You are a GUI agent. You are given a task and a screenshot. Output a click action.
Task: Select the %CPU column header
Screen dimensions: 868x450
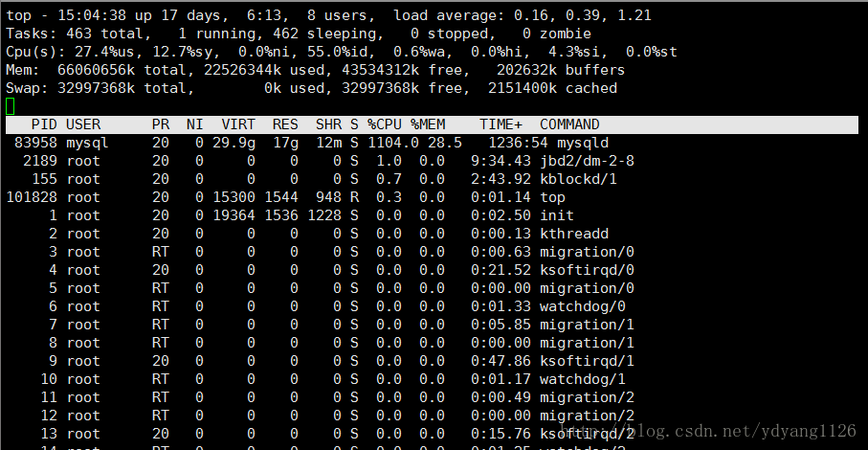(384, 124)
